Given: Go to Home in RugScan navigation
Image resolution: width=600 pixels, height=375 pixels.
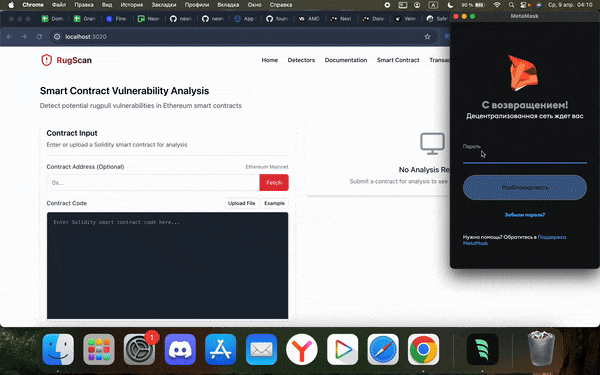Looking at the screenshot, I should click(x=269, y=60).
